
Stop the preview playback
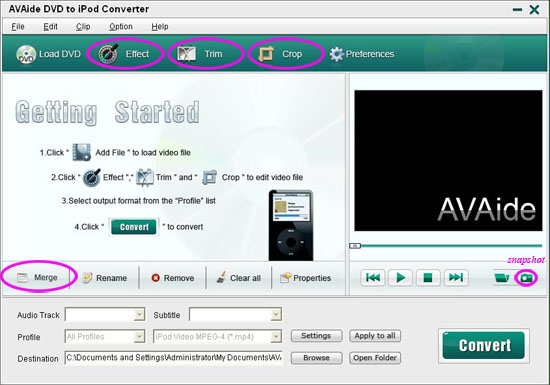pos(428,278)
